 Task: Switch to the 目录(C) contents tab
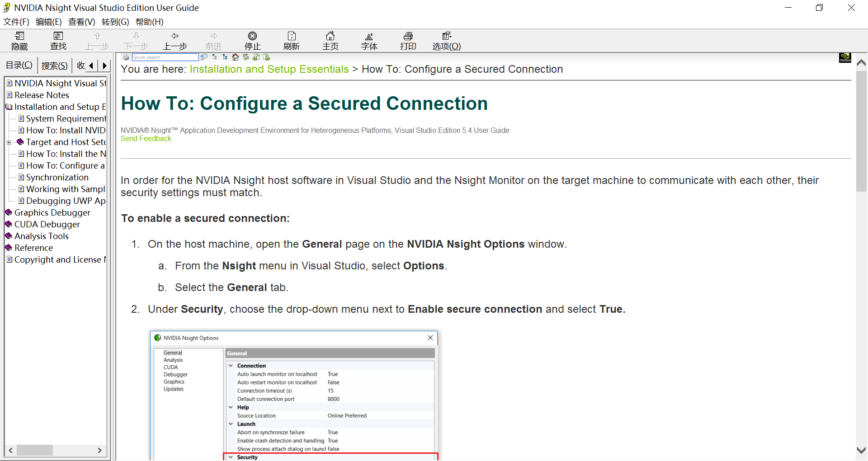coord(19,66)
